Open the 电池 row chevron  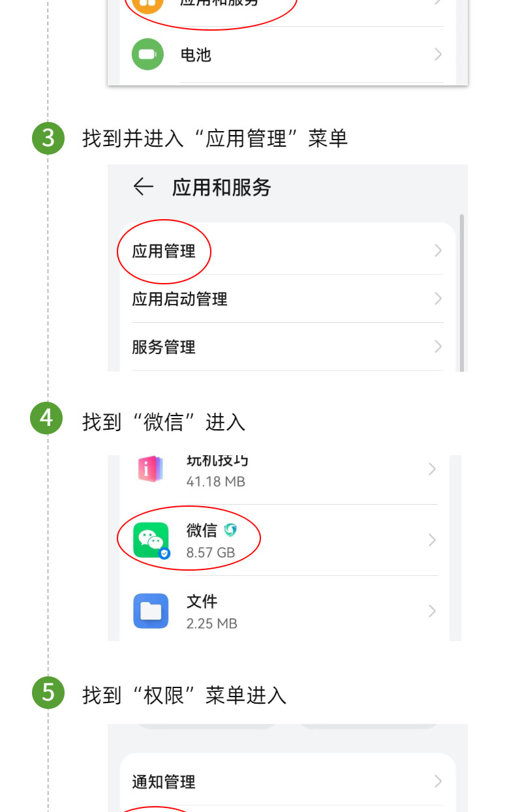438,54
